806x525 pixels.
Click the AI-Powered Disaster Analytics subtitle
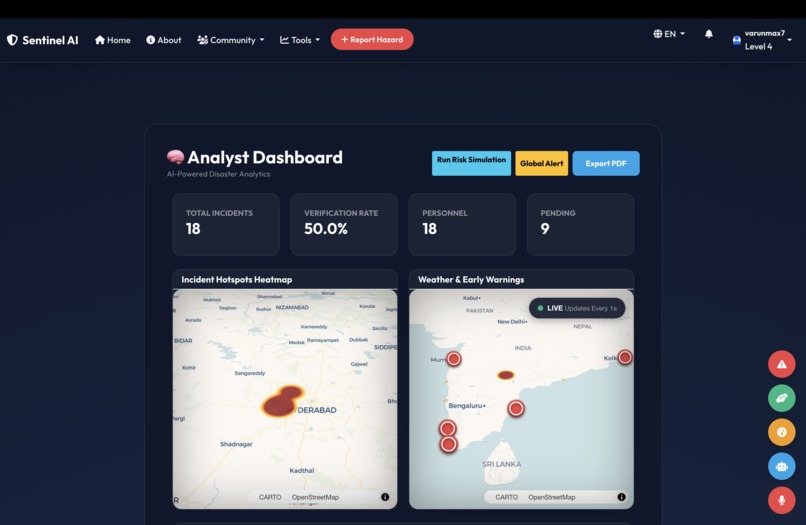point(218,174)
